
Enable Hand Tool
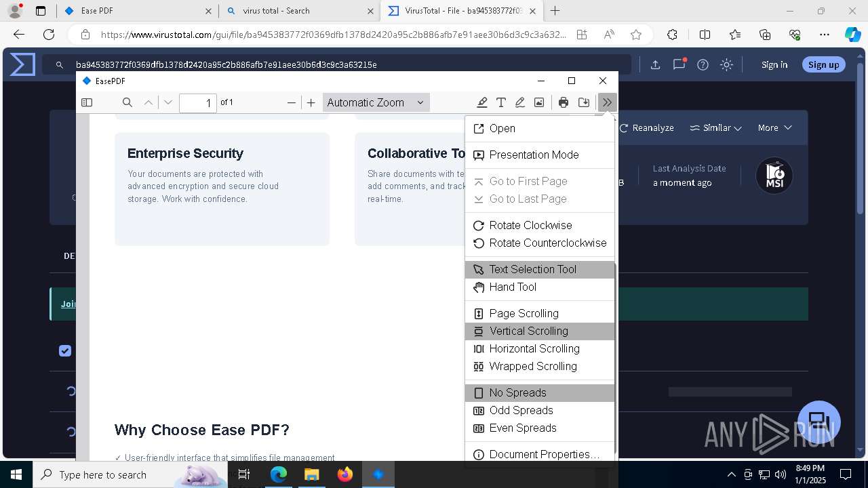click(x=540, y=287)
